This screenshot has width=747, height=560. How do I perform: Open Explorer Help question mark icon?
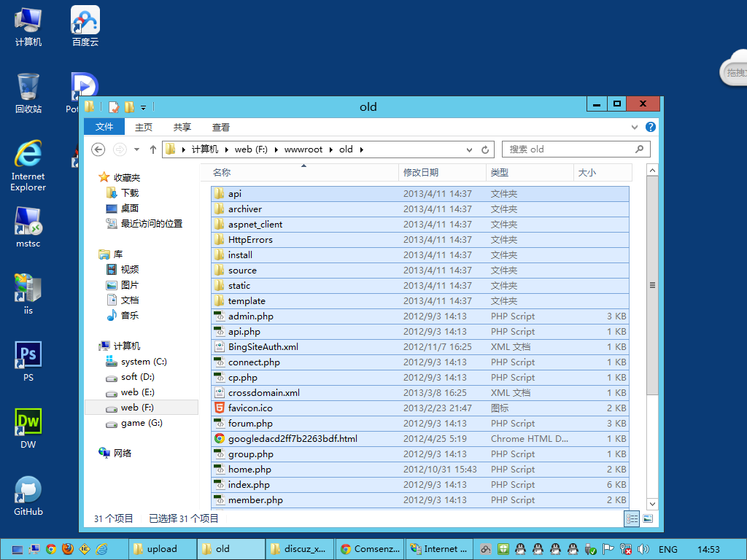pyautogui.click(x=650, y=127)
